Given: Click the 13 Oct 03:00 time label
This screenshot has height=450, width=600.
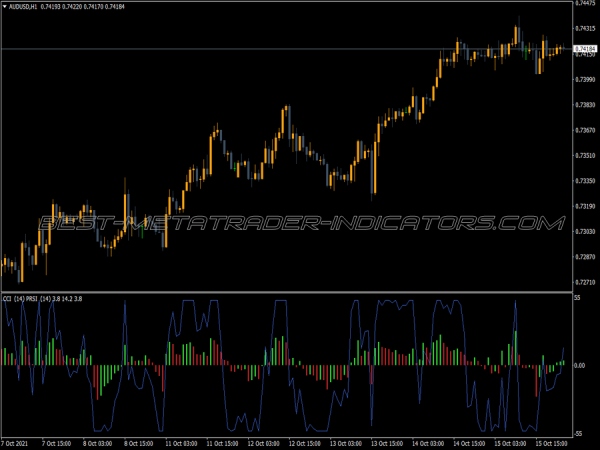Looking at the screenshot, I should (346, 443).
